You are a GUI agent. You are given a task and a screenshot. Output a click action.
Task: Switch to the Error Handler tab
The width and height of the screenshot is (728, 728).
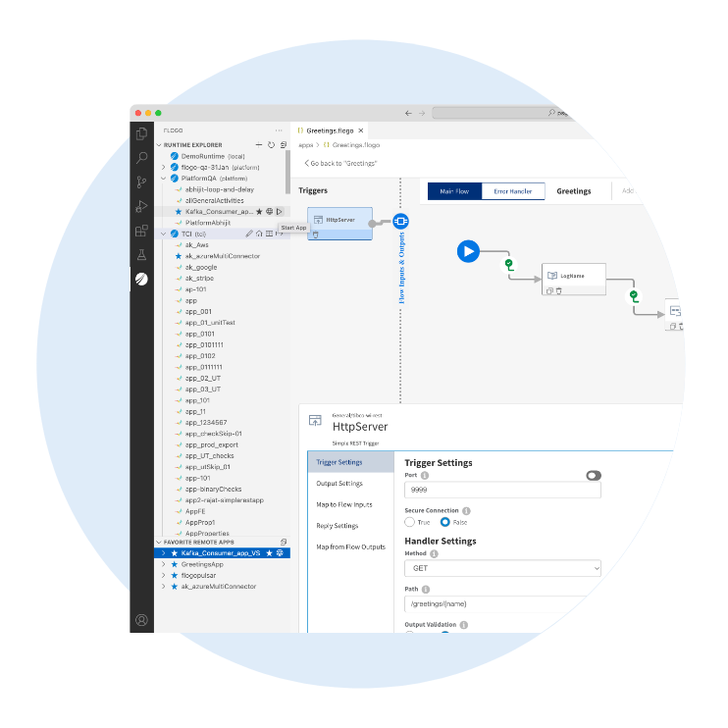[513, 191]
